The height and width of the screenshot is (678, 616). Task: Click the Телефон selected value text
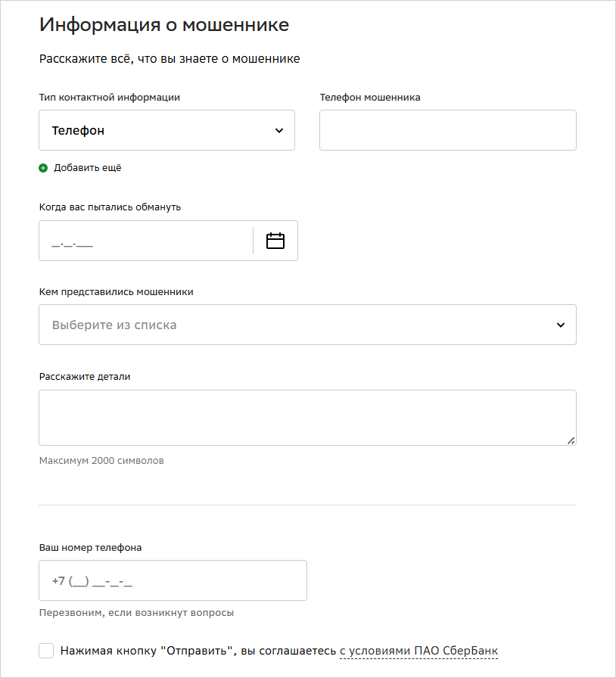click(x=78, y=131)
